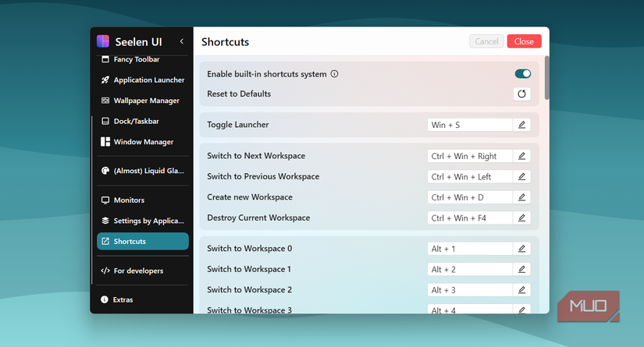Click the Reset to Defaults refresh icon

pyautogui.click(x=522, y=94)
